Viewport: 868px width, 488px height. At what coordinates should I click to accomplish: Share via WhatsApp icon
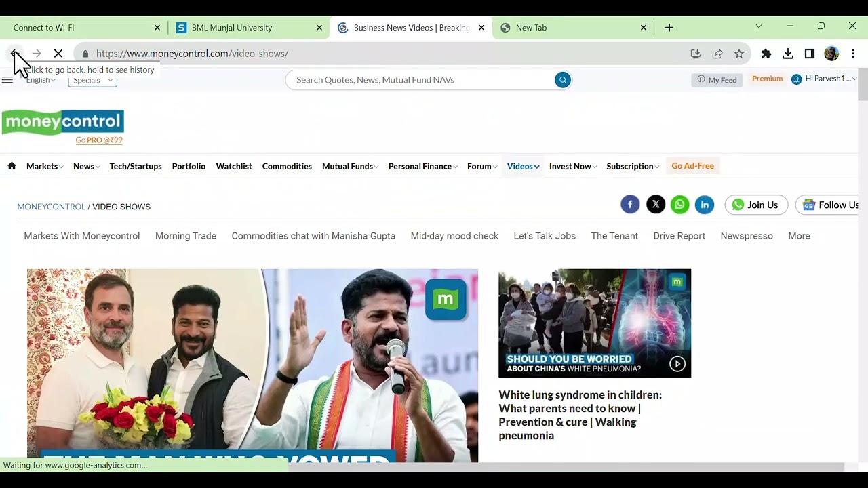679,205
